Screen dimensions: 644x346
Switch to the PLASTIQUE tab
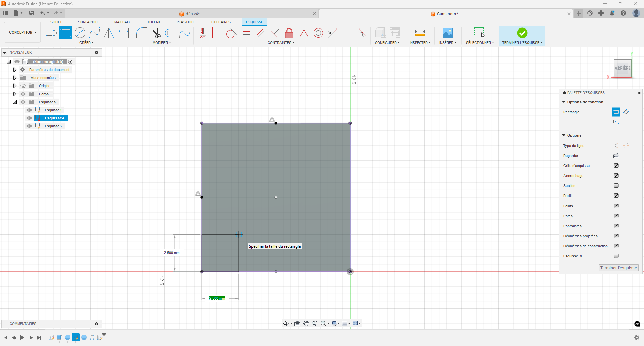[x=186, y=22]
